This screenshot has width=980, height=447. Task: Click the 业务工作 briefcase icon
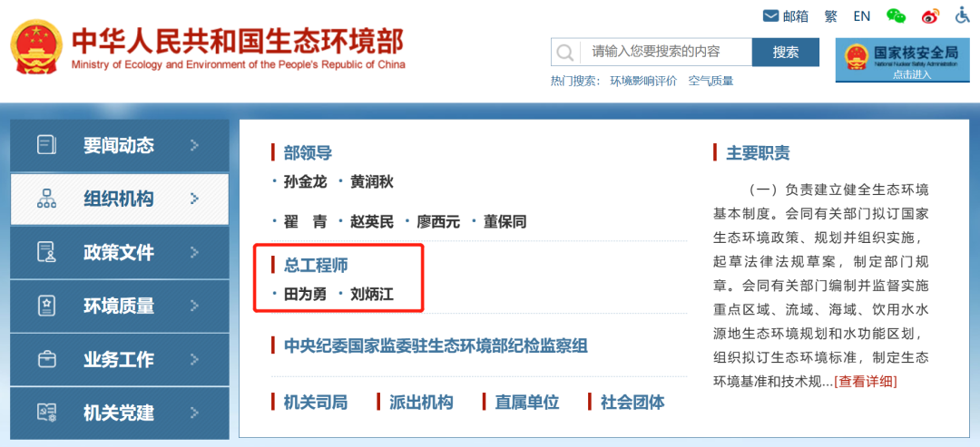click(46, 359)
